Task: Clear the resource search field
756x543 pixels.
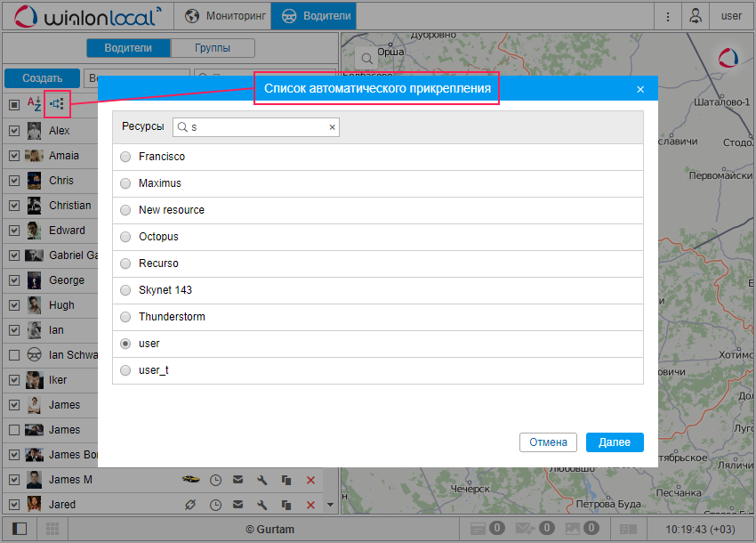Action: [333, 127]
